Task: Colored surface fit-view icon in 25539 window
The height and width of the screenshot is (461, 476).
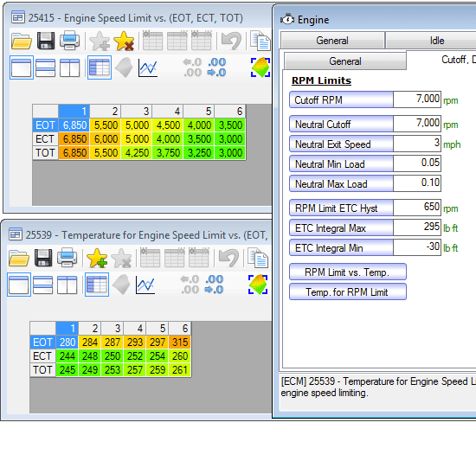Action: point(258,285)
